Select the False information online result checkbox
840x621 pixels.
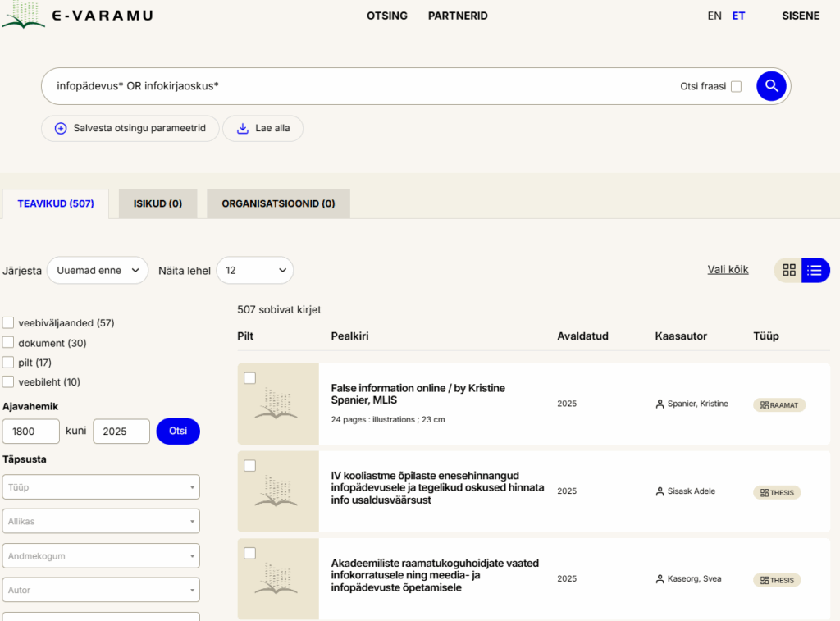(249, 378)
